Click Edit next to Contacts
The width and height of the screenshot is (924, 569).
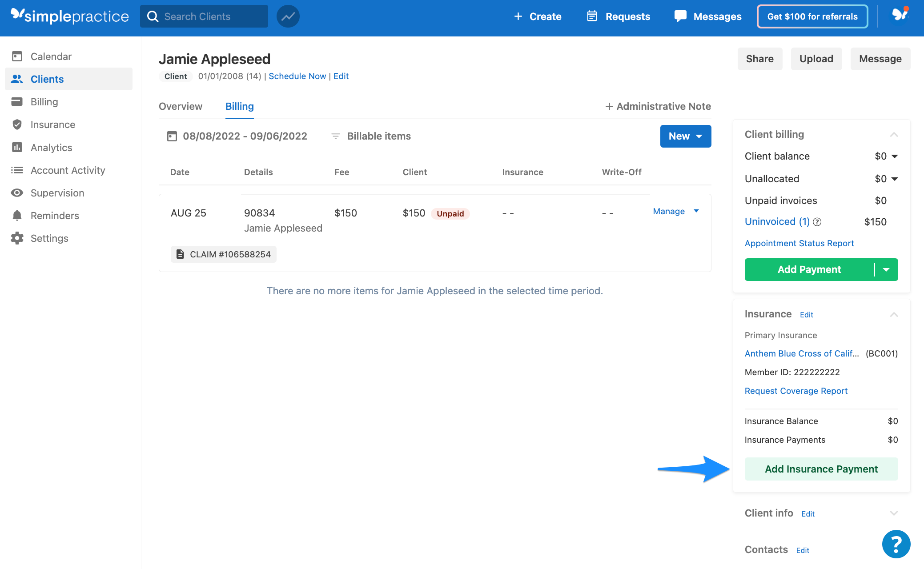click(x=803, y=550)
